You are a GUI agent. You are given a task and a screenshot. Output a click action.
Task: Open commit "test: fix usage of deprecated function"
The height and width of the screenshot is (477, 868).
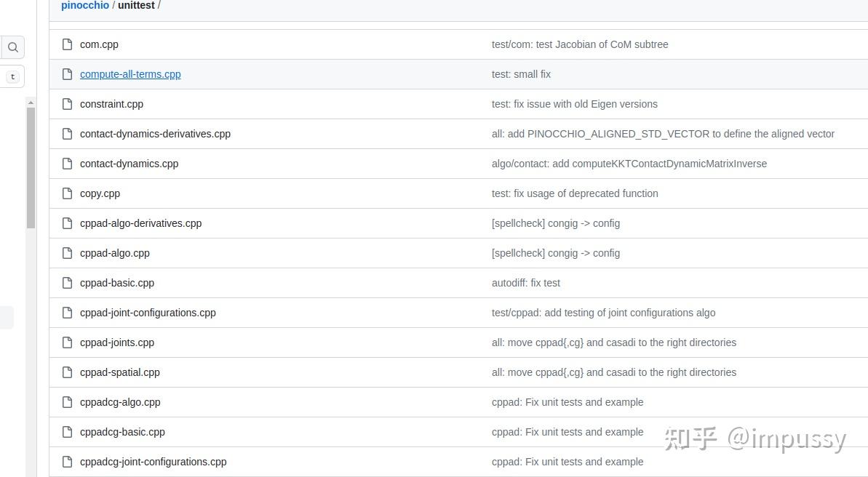575,193
